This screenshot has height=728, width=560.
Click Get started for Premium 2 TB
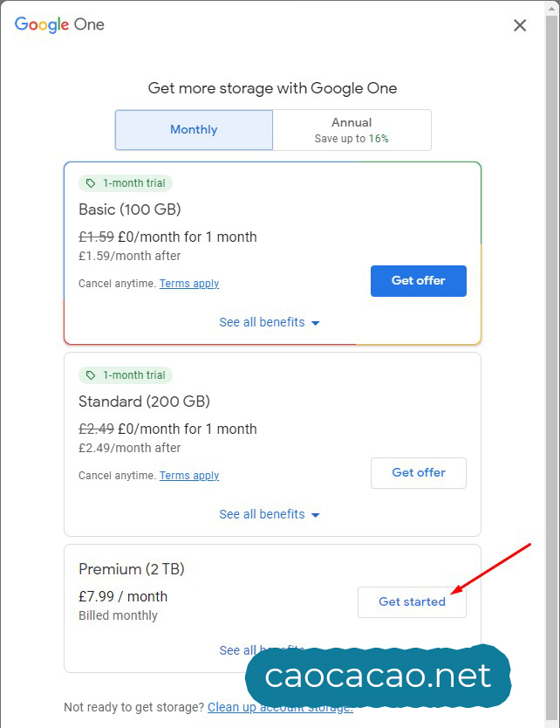pos(412,601)
